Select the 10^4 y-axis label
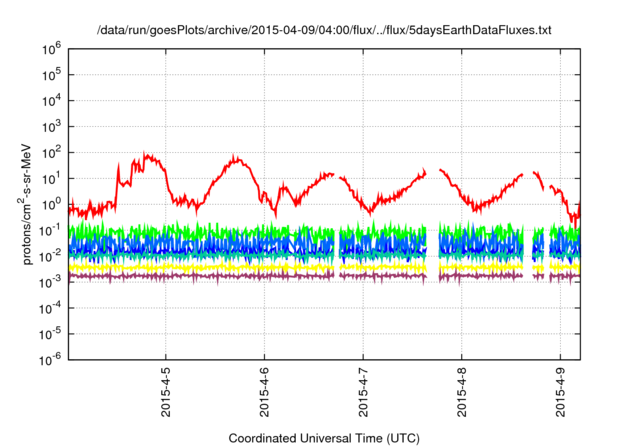Image resolution: width=640 pixels, height=448 pixels. point(51,101)
